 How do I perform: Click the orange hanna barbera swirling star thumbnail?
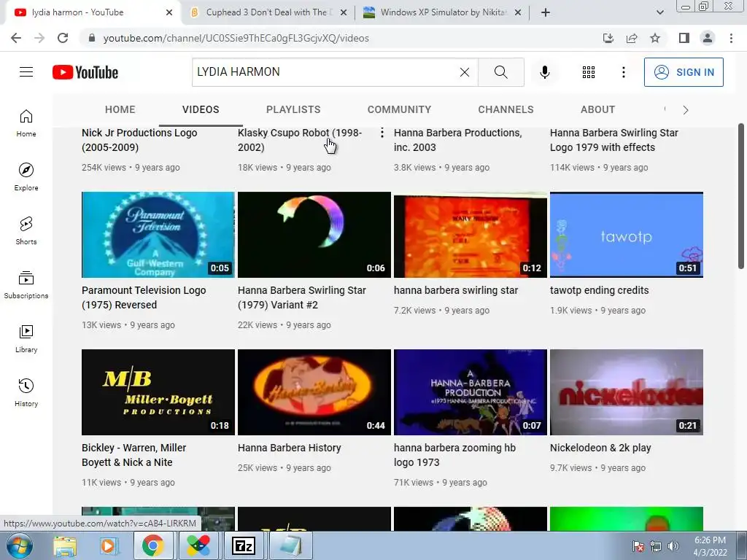pyautogui.click(x=471, y=235)
